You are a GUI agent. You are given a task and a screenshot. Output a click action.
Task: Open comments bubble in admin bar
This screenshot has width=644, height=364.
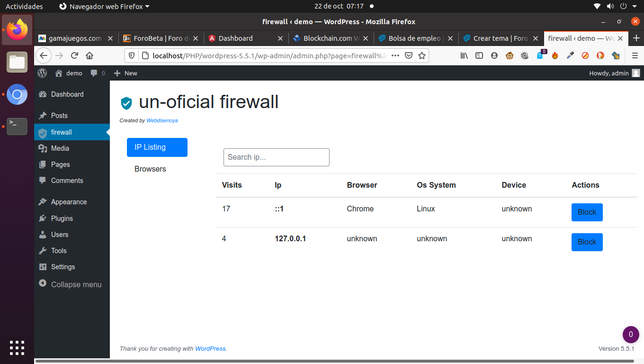98,73
